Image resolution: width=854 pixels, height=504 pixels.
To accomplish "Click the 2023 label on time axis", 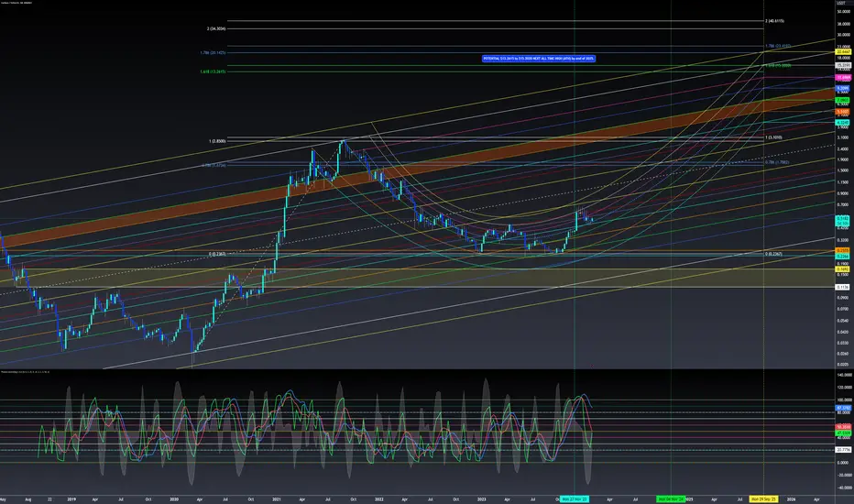I will click(481, 499).
